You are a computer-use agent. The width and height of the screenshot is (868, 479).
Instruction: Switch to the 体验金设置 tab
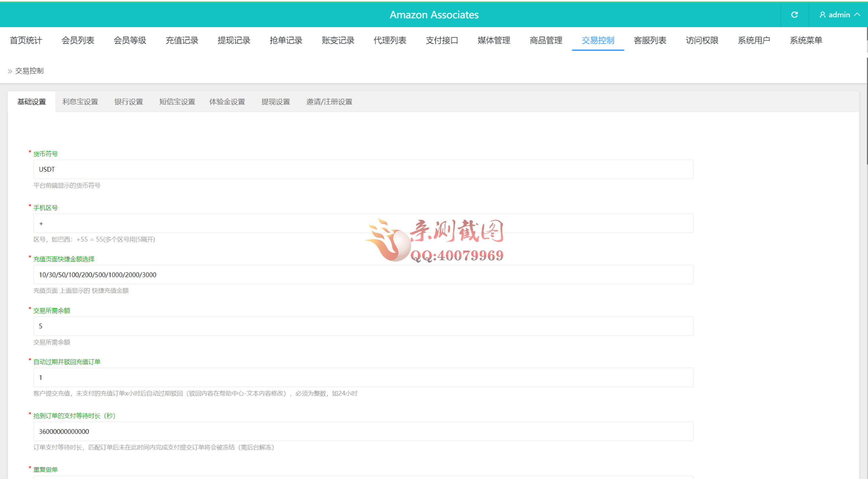click(x=227, y=101)
